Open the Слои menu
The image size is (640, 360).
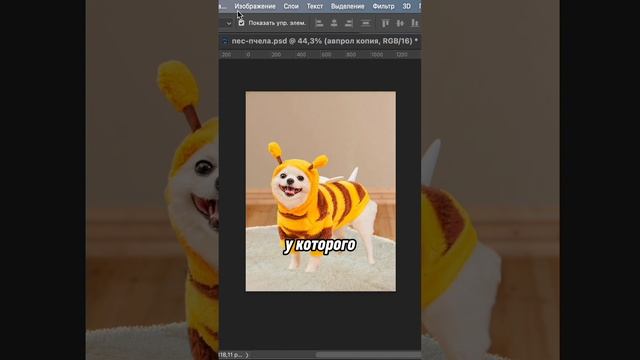pyautogui.click(x=291, y=7)
